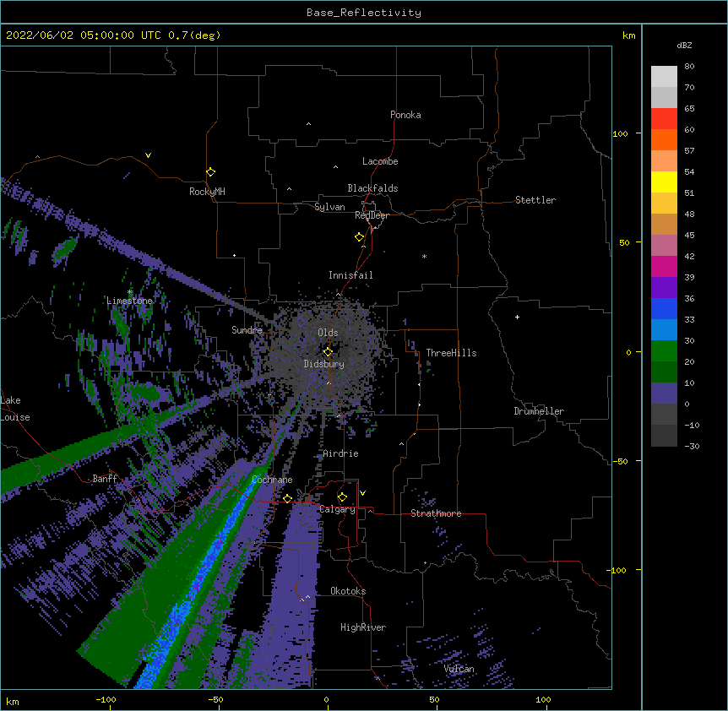Click the Limestone label
The height and width of the screenshot is (711, 728).
click(129, 301)
